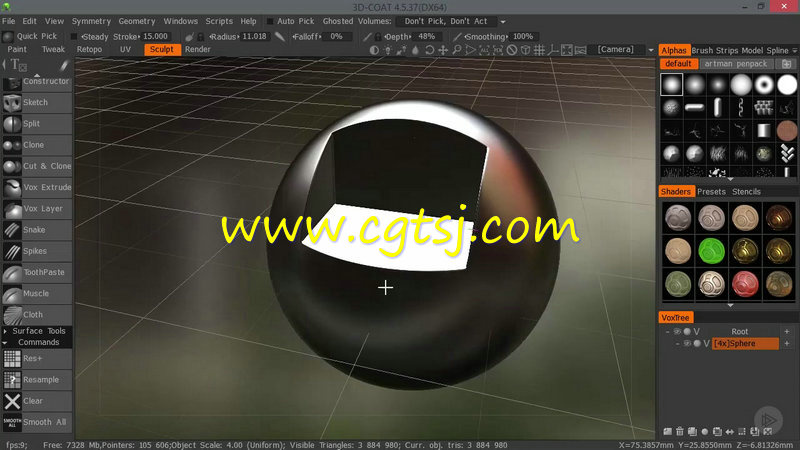Run the Smooth All command
Screen dimensions: 800x450
(37, 422)
